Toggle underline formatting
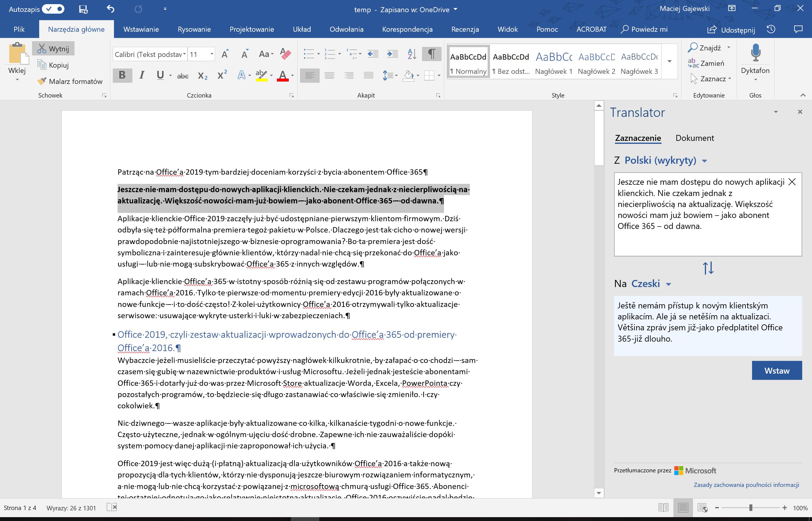Image resolution: width=812 pixels, height=521 pixels. click(160, 75)
